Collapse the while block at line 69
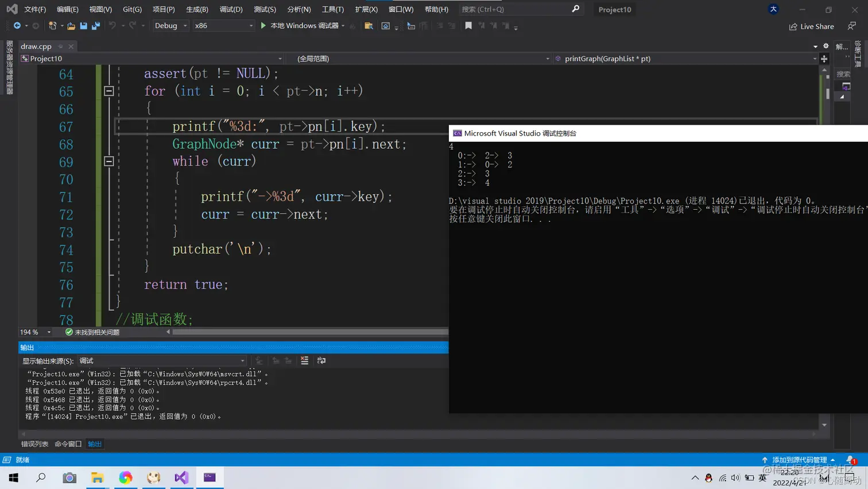 click(108, 161)
